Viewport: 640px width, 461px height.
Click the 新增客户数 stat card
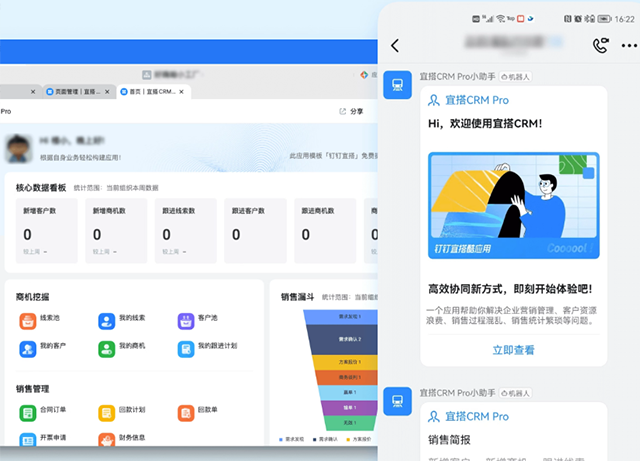(46, 231)
